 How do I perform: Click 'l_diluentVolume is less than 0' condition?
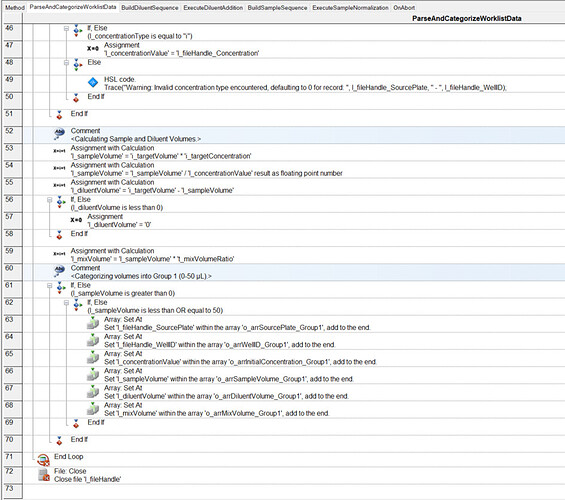(117, 207)
